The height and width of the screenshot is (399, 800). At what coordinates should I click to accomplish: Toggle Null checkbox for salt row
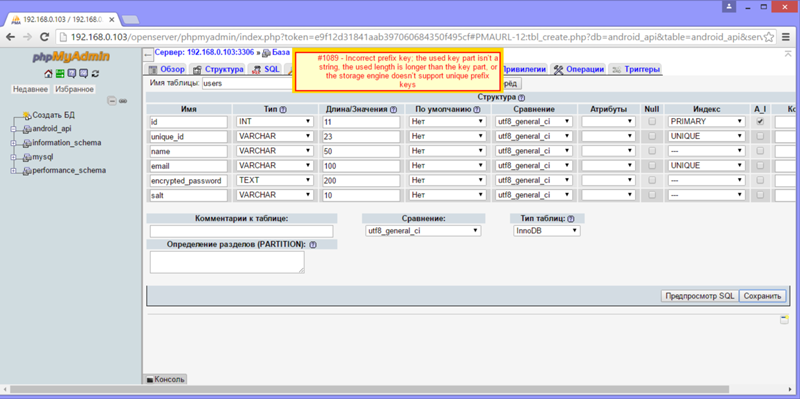pos(652,195)
